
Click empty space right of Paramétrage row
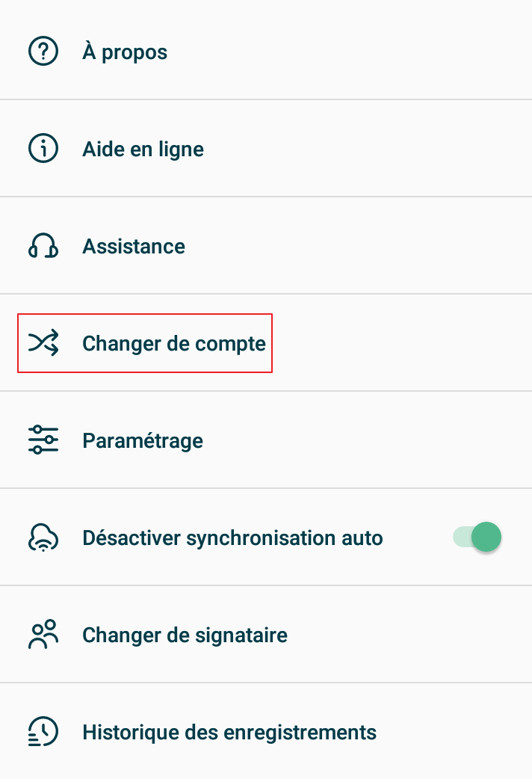coord(374,440)
